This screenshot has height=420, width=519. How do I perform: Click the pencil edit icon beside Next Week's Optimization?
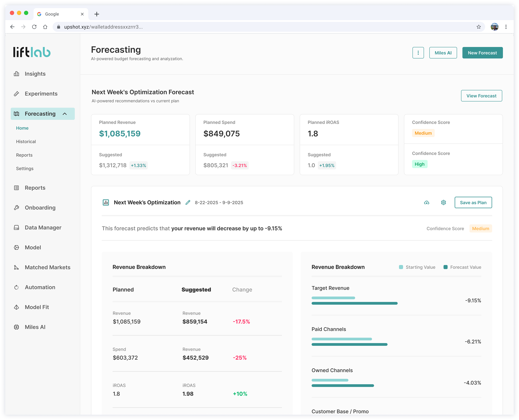[x=188, y=203]
